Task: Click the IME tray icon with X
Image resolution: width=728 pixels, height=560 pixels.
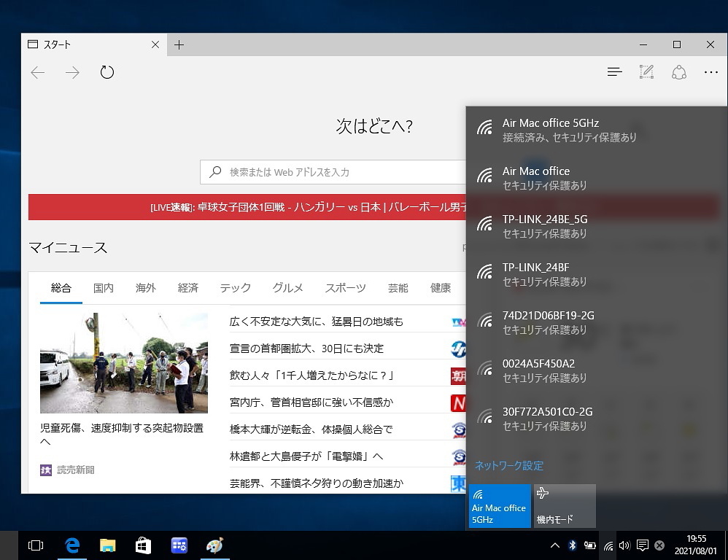Action: (659, 545)
